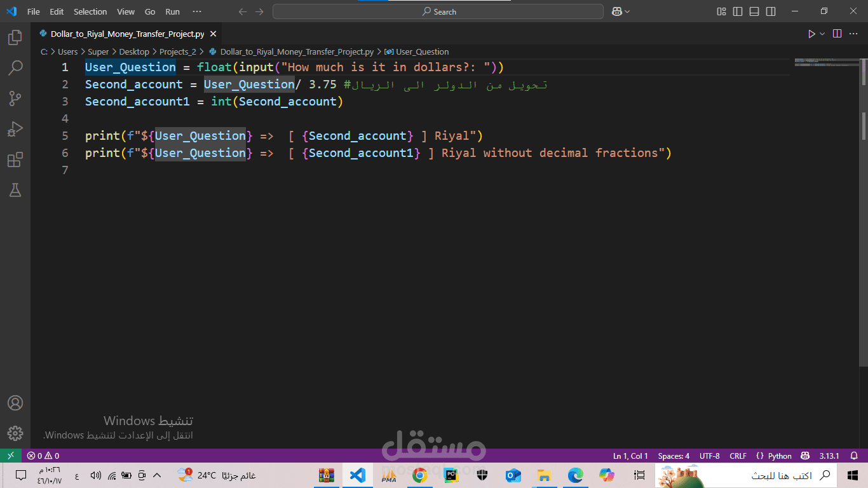Open Outlook from the taskbar
868x488 pixels.
[513, 475]
